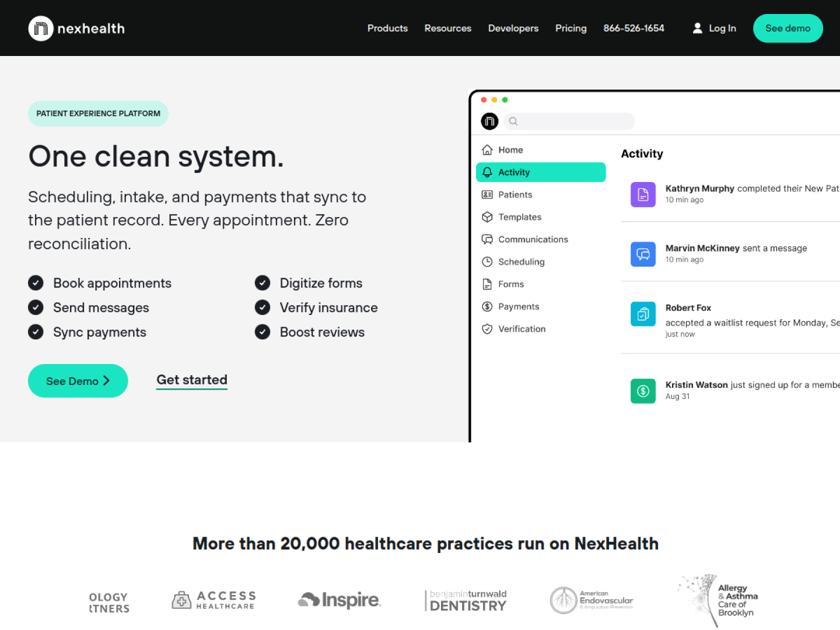Click the round app logo above the sidebar
Screen dimensions: 840x630
(489, 121)
